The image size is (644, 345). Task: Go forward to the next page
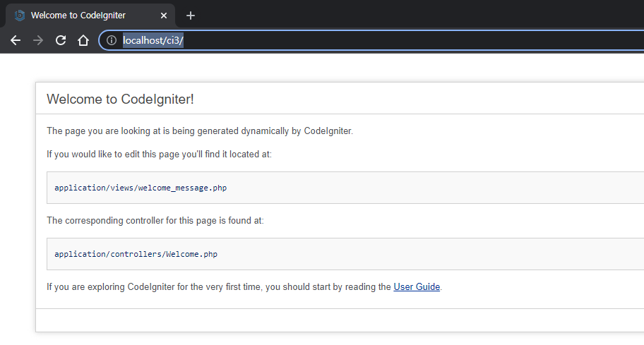38,40
